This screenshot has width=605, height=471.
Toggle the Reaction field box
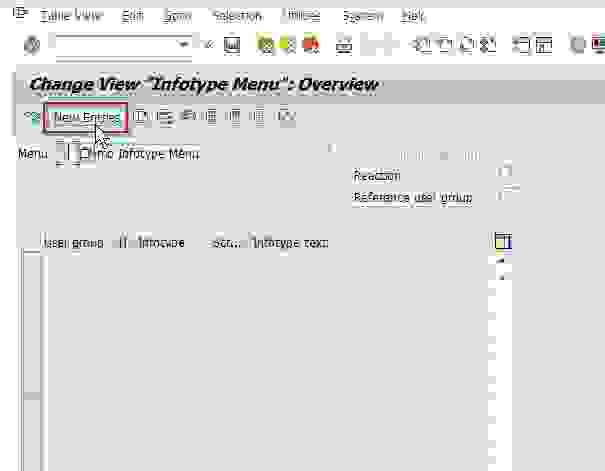point(507,175)
